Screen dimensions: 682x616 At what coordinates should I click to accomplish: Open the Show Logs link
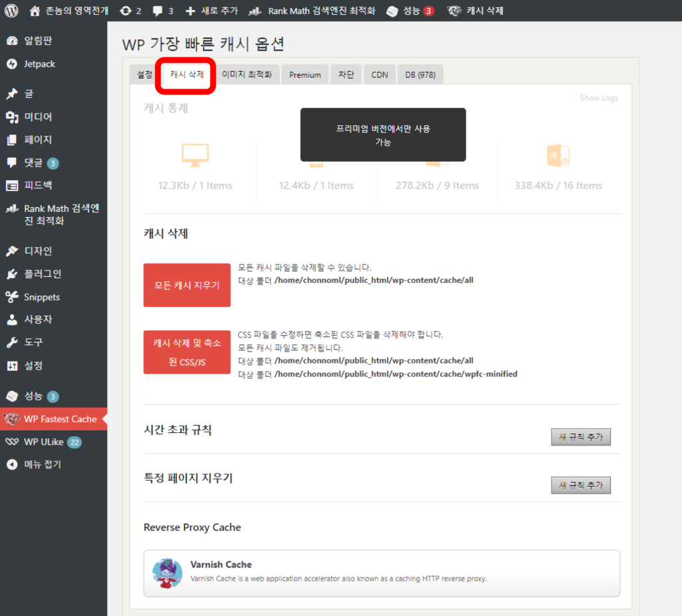tap(599, 98)
